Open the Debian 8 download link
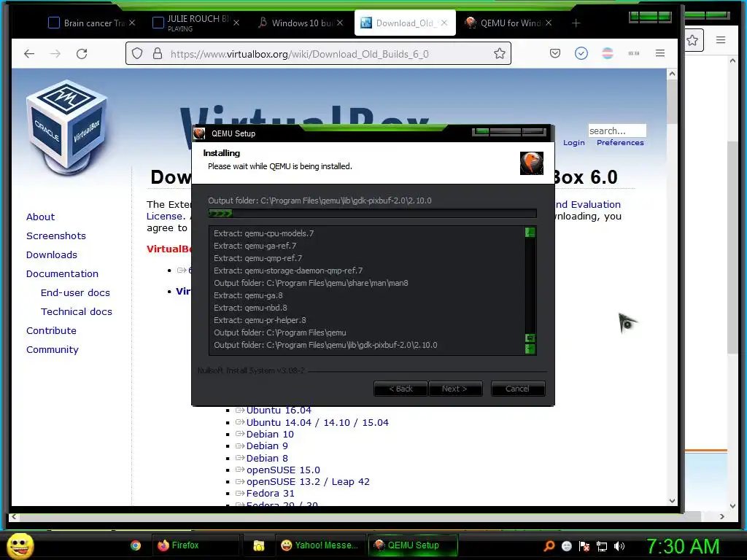This screenshot has width=747, height=560. click(267, 458)
